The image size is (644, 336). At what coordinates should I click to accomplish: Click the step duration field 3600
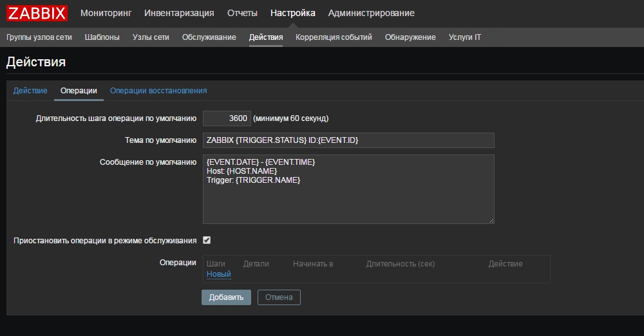pyautogui.click(x=227, y=118)
